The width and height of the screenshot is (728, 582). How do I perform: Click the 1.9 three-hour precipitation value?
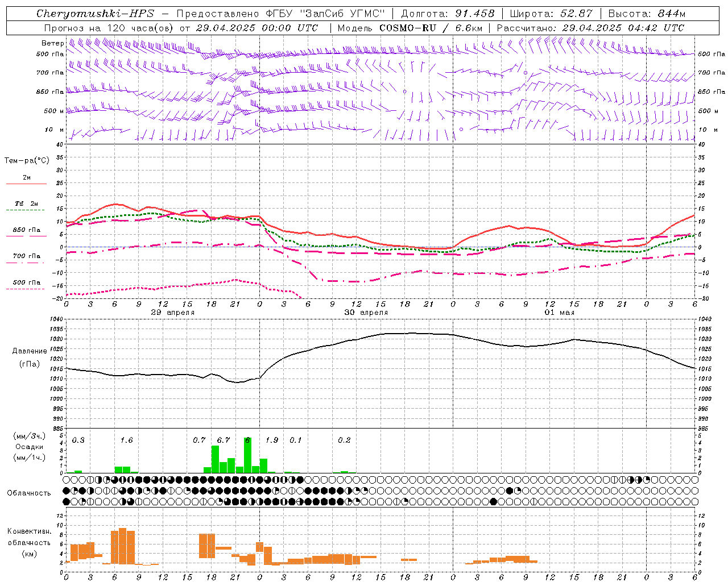272,440
